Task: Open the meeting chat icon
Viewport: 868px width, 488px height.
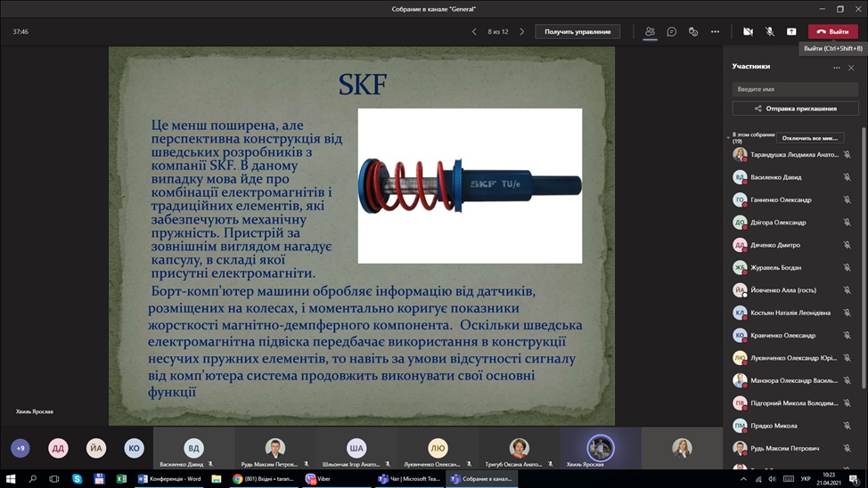Action: (671, 31)
